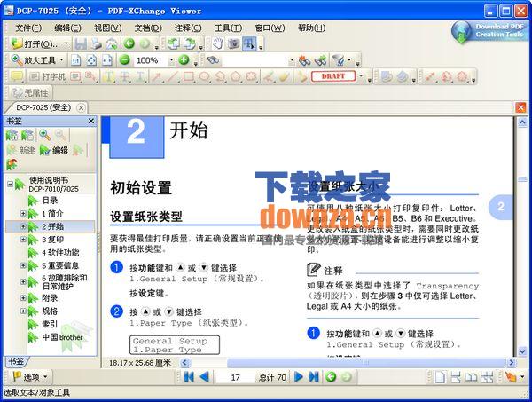
Task: Select the 中国 Brother bookmark
Action: (62, 337)
